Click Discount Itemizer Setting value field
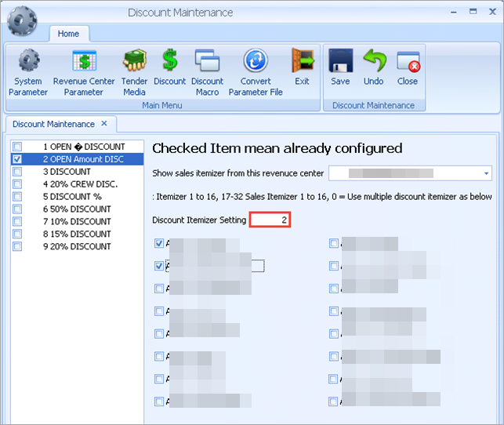This screenshot has height=425, width=504. click(270, 220)
